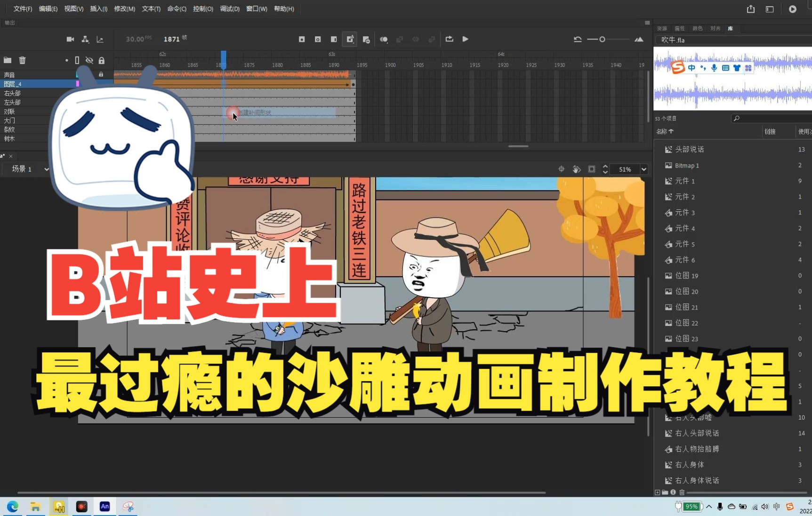
Task: Select the 树木 layer
Action: click(10, 139)
